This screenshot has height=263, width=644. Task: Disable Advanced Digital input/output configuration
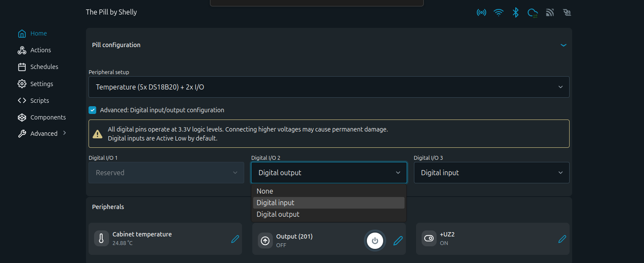point(92,110)
